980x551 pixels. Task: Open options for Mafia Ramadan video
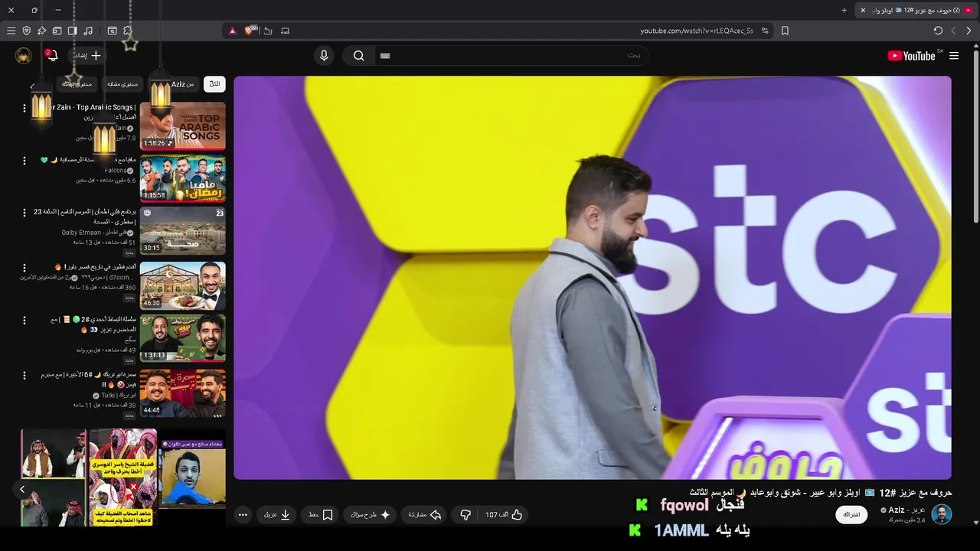[24, 161]
